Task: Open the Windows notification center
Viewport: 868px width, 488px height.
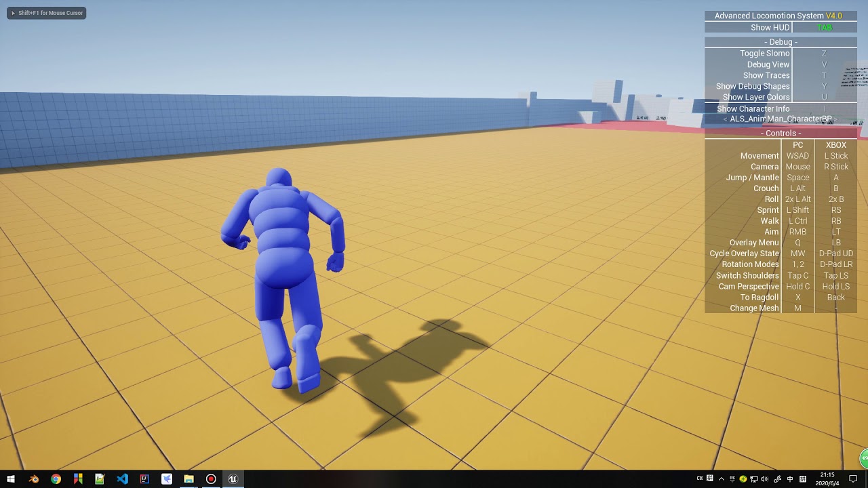Action: click(853, 479)
